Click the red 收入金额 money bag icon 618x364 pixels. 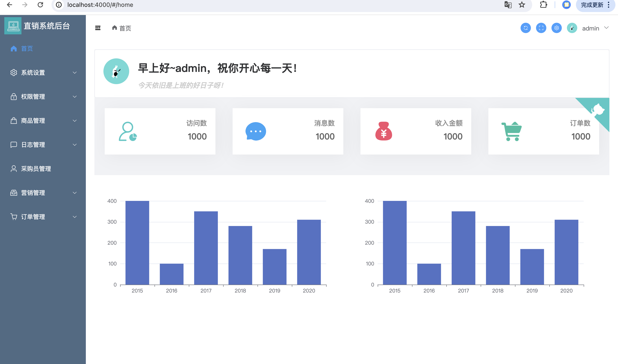tap(383, 132)
